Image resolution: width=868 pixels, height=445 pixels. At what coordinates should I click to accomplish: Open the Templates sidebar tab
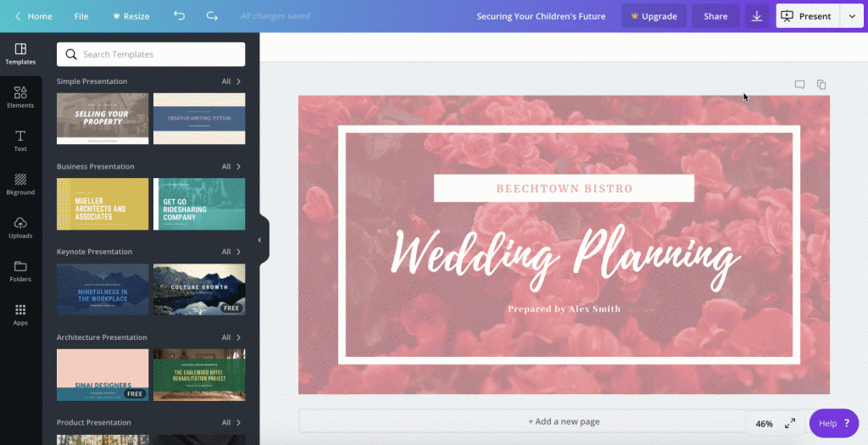pyautogui.click(x=20, y=54)
